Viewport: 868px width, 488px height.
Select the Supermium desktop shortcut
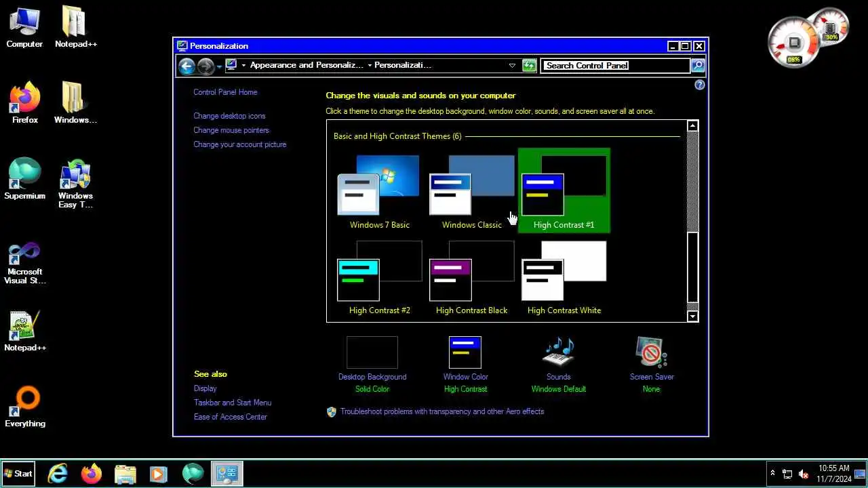pyautogui.click(x=25, y=180)
